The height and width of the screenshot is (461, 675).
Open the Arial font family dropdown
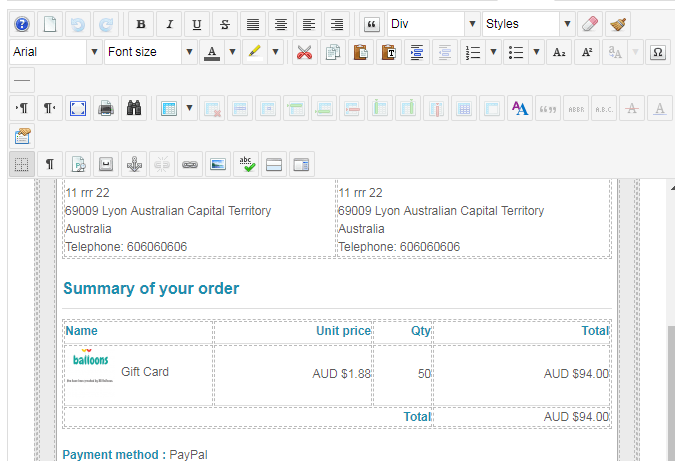point(95,52)
